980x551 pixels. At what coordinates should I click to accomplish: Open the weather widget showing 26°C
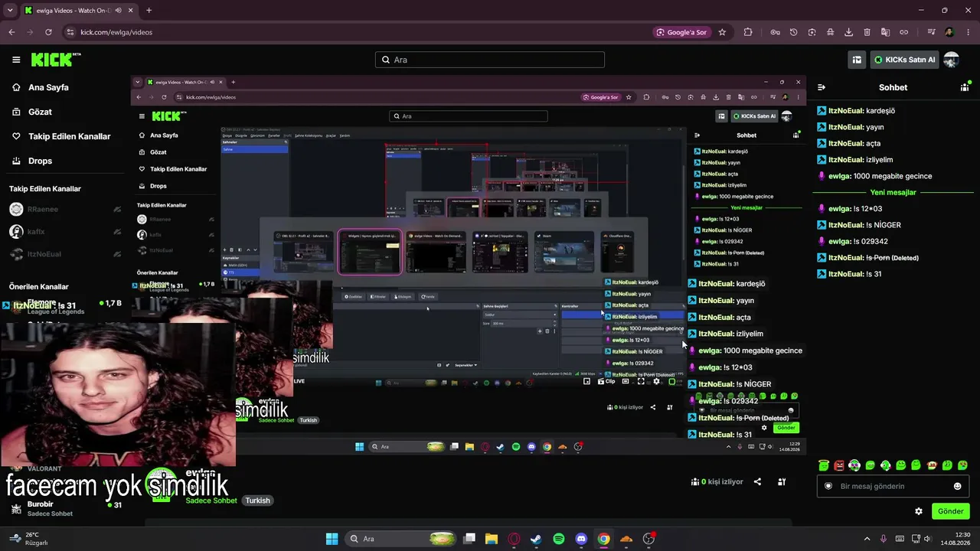(29, 539)
